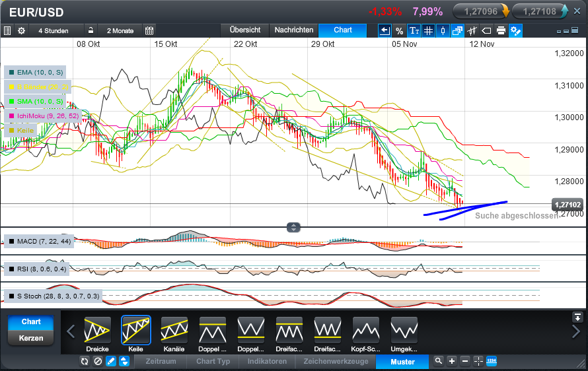Click the arrow-left scroll-to-latest icon
The height and width of the screenshot is (371, 588).
pyautogui.click(x=385, y=31)
